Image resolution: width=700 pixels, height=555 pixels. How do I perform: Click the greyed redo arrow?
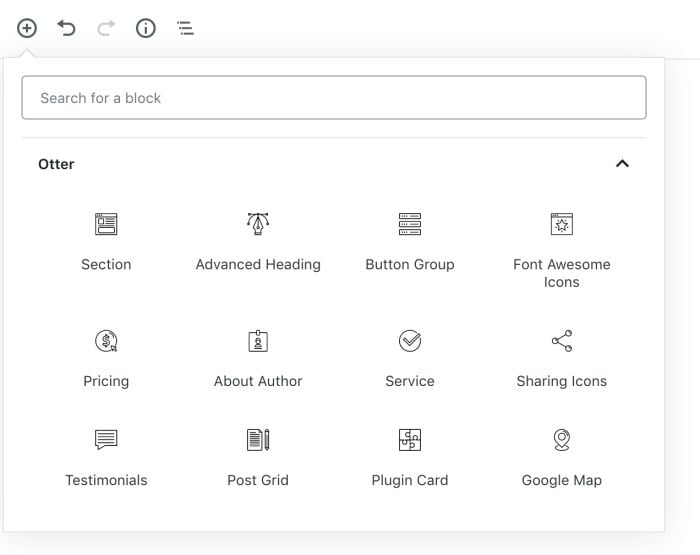[x=106, y=28]
